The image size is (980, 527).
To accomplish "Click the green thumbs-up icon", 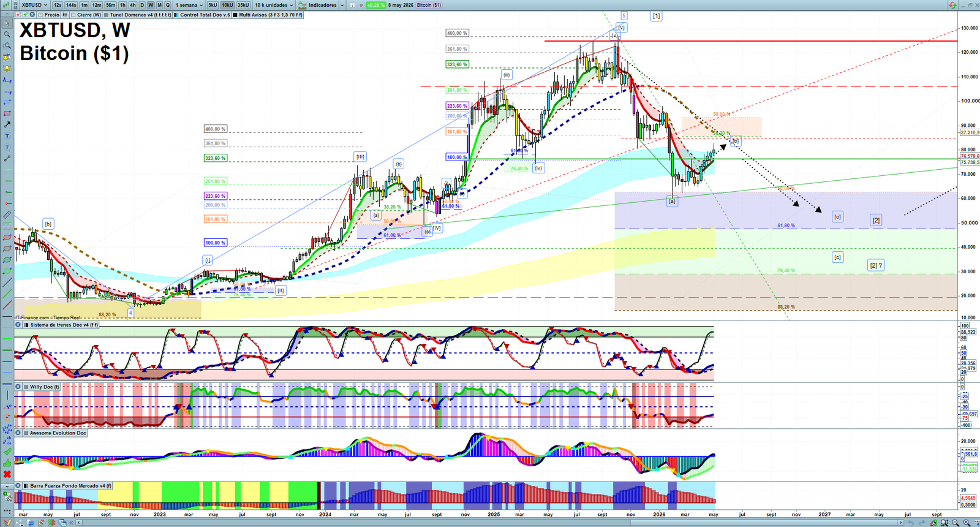I will tap(7, 463).
